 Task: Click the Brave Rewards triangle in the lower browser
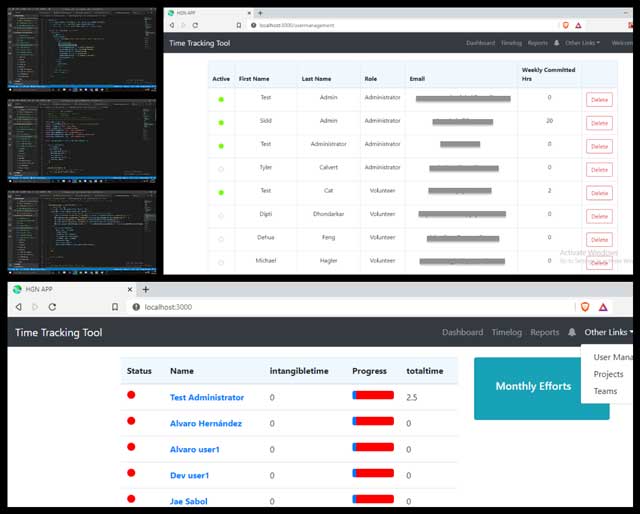pos(606,307)
